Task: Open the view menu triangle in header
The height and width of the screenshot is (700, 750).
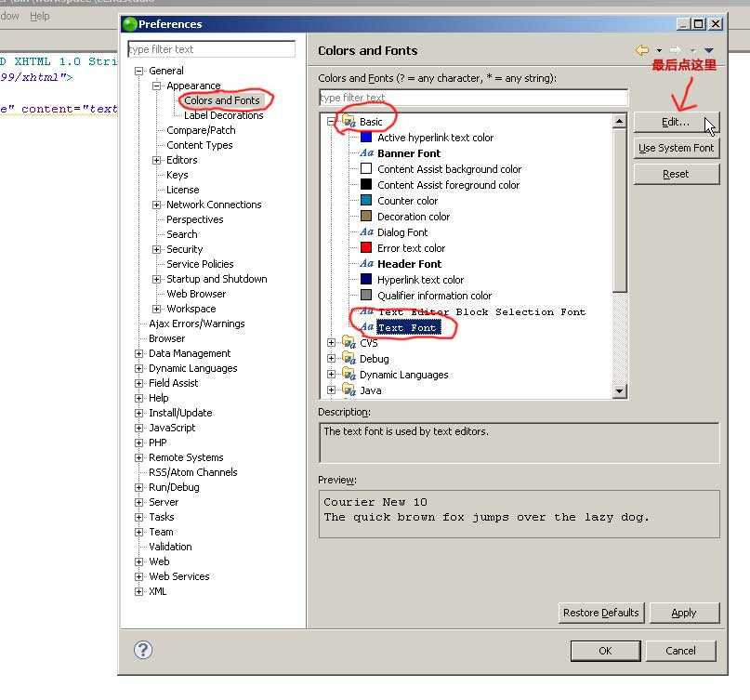Action: pyautogui.click(x=709, y=50)
